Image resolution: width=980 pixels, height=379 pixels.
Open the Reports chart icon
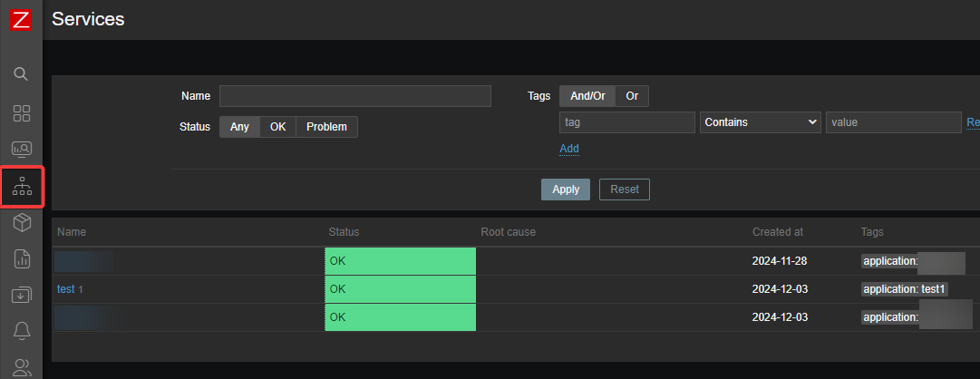(22, 259)
